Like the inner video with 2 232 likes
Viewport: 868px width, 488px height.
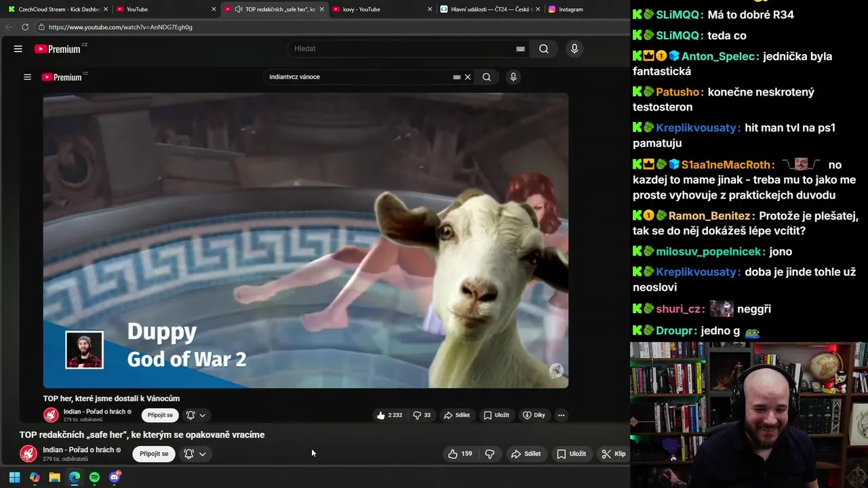[x=389, y=415]
